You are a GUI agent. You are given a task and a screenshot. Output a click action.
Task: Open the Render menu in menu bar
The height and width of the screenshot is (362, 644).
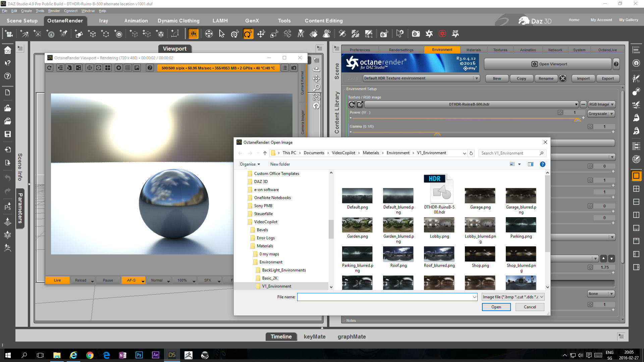tap(54, 11)
